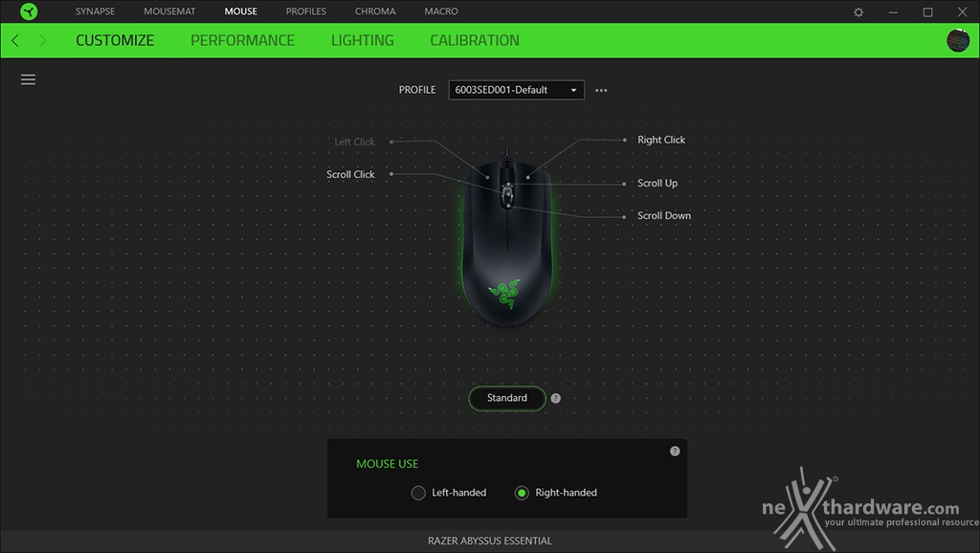Switch to the Synapse tab
Screen dimensions: 980x553
click(95, 11)
